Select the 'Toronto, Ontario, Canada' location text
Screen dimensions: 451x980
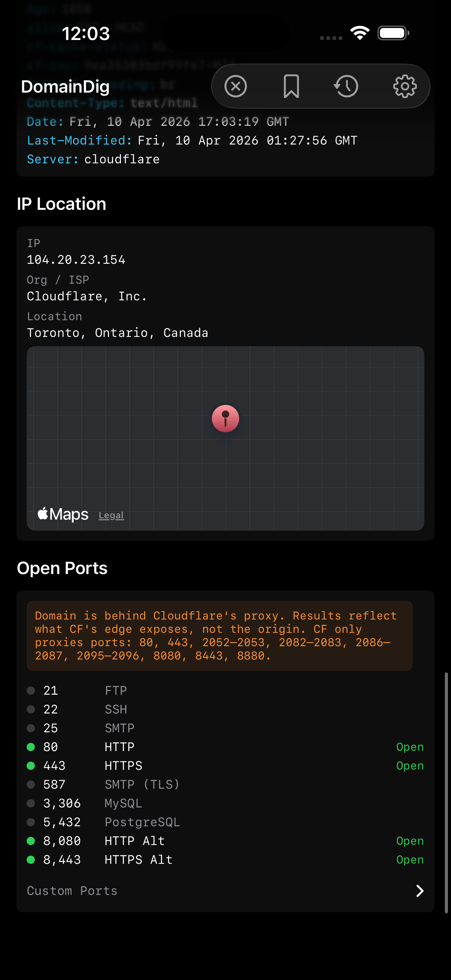point(118,333)
